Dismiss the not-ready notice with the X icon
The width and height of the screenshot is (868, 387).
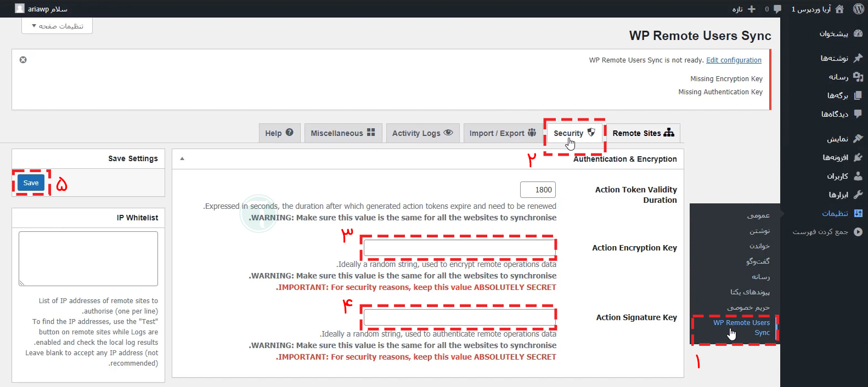click(23, 60)
